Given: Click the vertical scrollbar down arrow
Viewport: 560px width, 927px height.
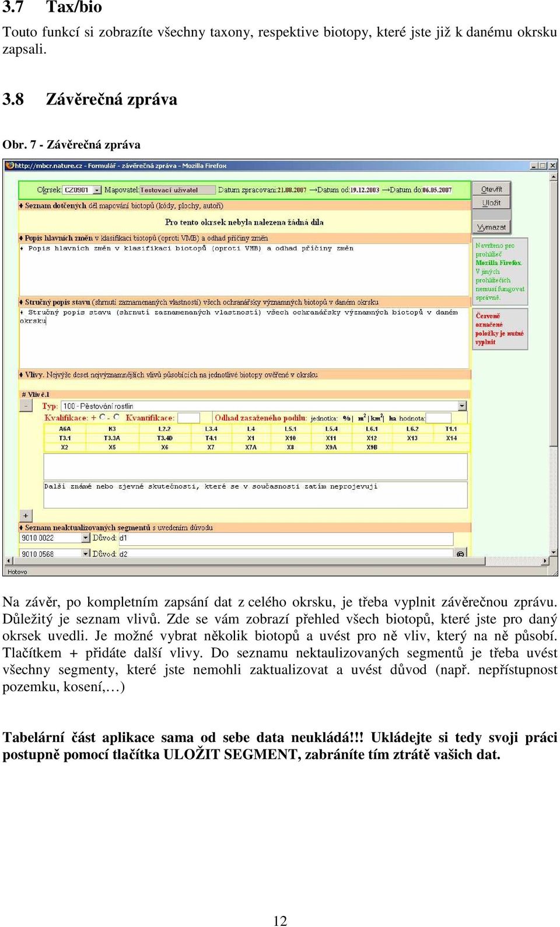Looking at the screenshot, I should [553, 552].
